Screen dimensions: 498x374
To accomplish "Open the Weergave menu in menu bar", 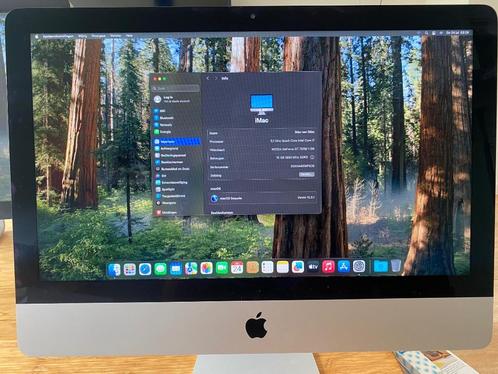I will click(x=98, y=36).
